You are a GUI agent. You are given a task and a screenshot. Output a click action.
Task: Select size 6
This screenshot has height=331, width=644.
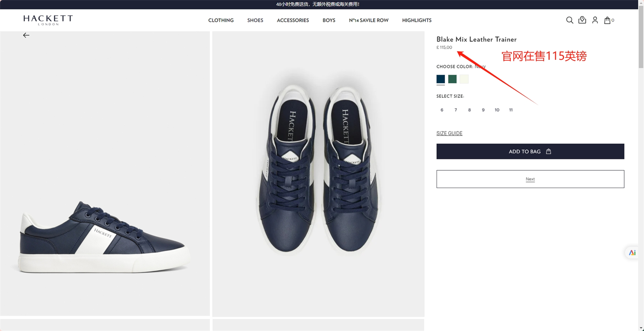coord(442,110)
